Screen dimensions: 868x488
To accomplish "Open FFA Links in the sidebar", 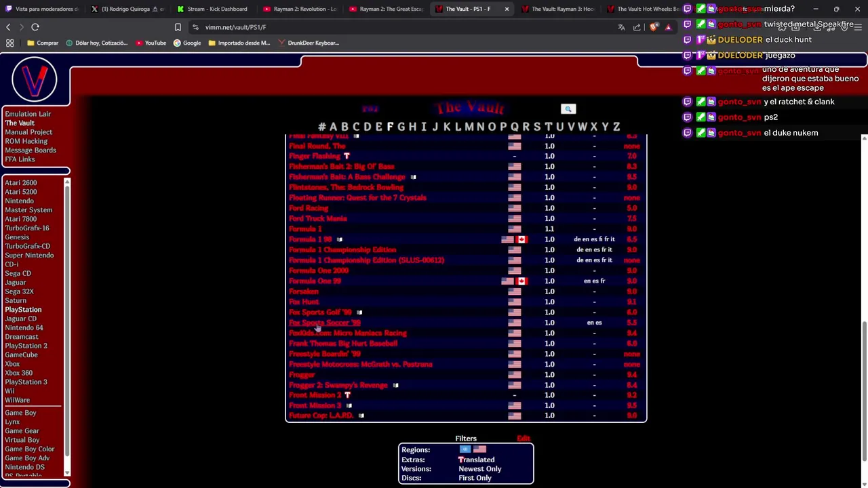I will (x=20, y=159).
